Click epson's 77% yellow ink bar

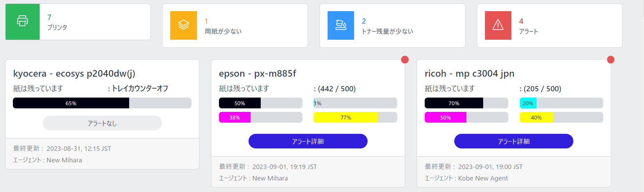[355, 117]
